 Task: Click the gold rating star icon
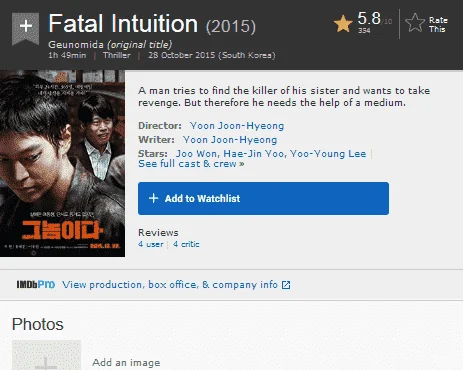point(343,24)
